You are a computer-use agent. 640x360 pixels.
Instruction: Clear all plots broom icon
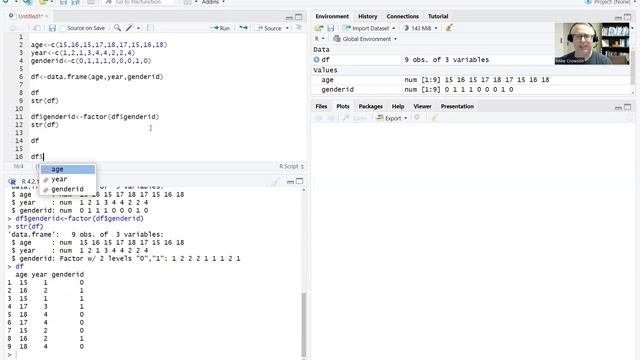tap(435, 118)
